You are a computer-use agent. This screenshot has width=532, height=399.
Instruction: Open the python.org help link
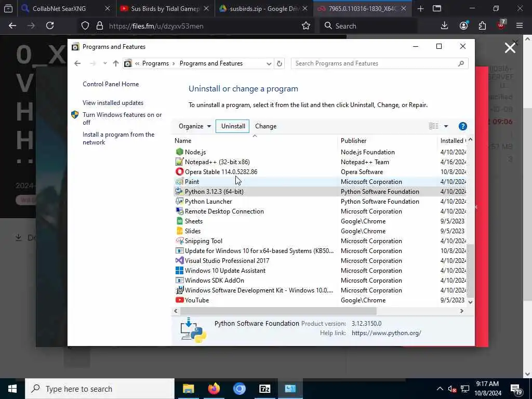tap(386, 333)
